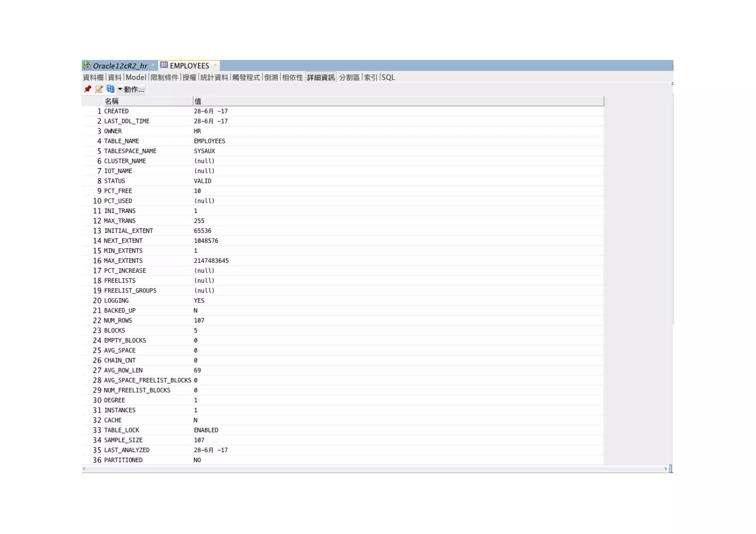Select the BACKED_UP row name
The image size is (756, 534).
pyautogui.click(x=120, y=310)
